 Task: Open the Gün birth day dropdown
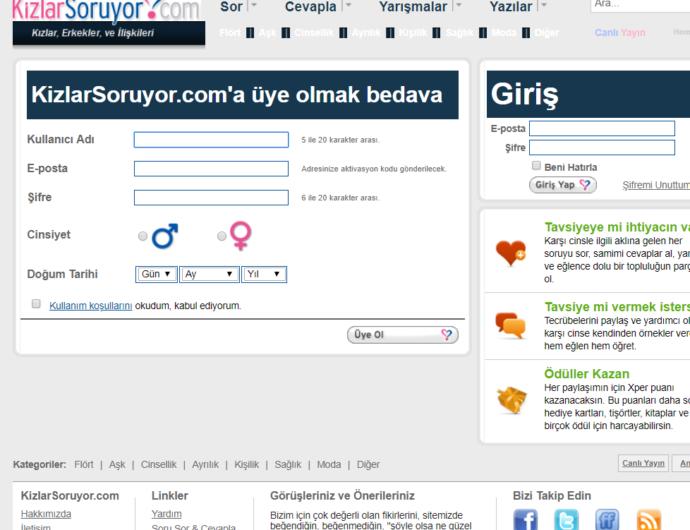click(x=156, y=274)
